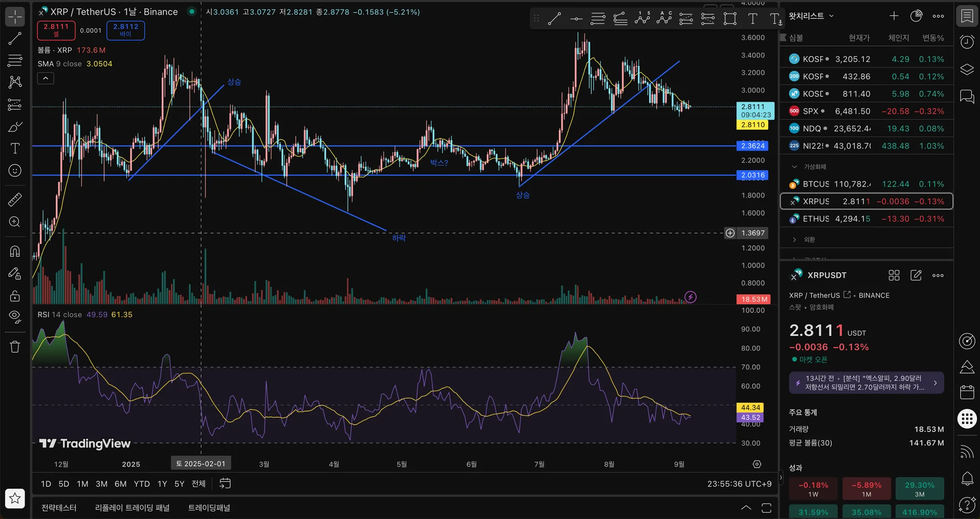Select the trend line tool in left sidebar

(x=15, y=38)
